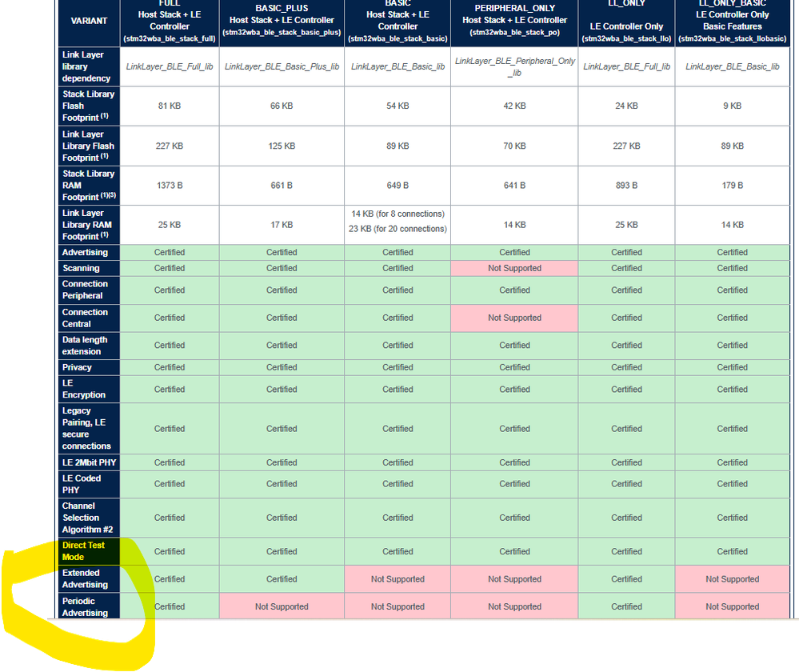
Task: Click the Connection Central 'Not Supported' cell
Action: [x=514, y=318]
